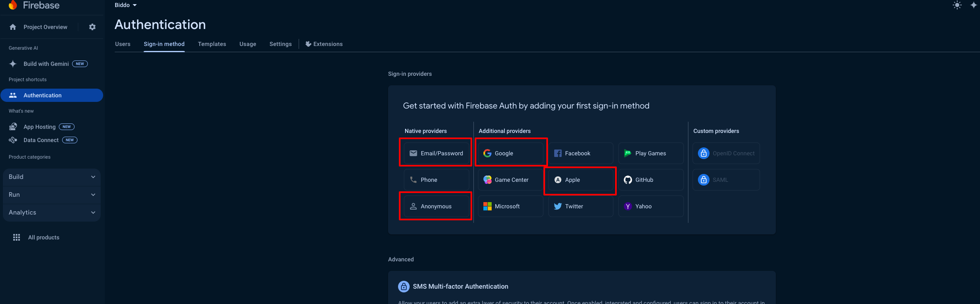Click the Authentication people icon in sidebar
The height and width of the screenshot is (304, 980).
pos(13,95)
